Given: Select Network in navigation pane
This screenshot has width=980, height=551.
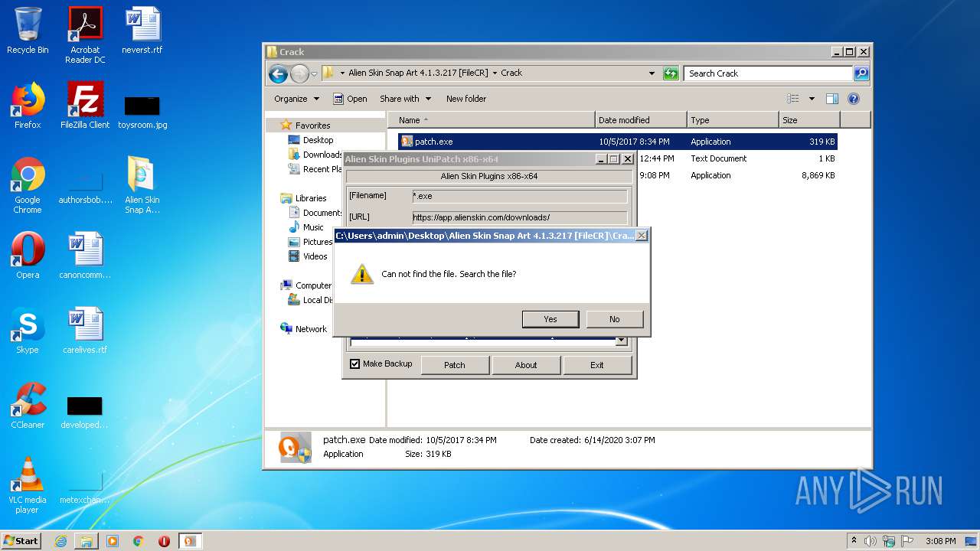Looking at the screenshot, I should (311, 329).
